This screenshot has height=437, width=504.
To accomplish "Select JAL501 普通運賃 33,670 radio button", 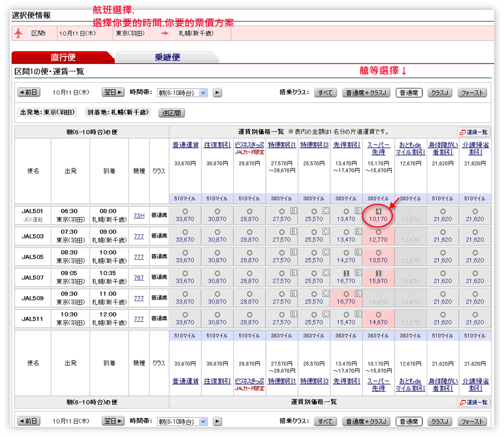I will pos(185,211).
